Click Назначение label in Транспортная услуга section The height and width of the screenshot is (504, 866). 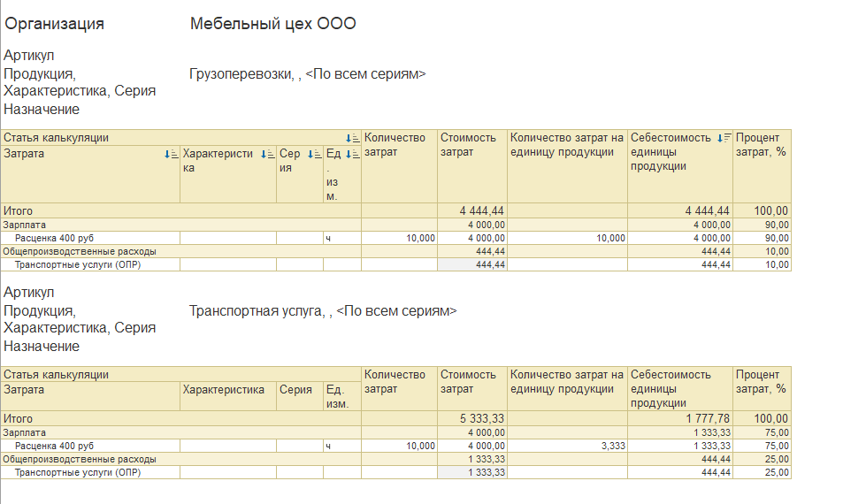[x=42, y=346]
